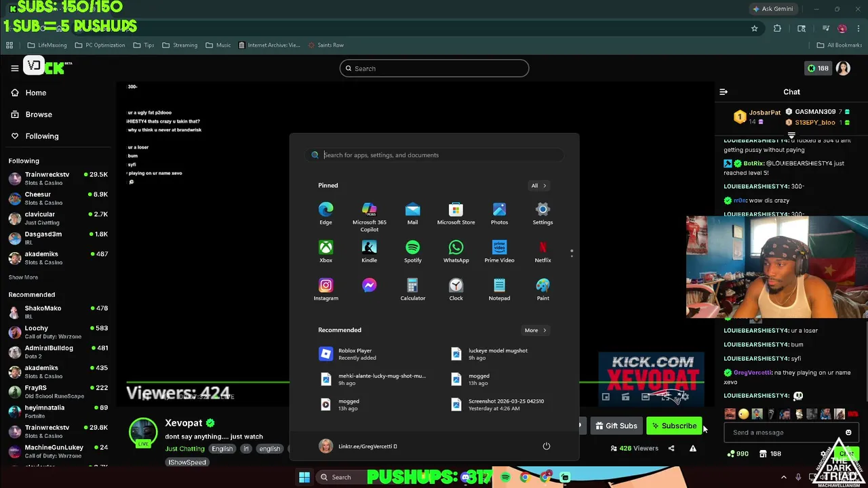
Task: Launch the Xbox app
Action: [x=325, y=251]
